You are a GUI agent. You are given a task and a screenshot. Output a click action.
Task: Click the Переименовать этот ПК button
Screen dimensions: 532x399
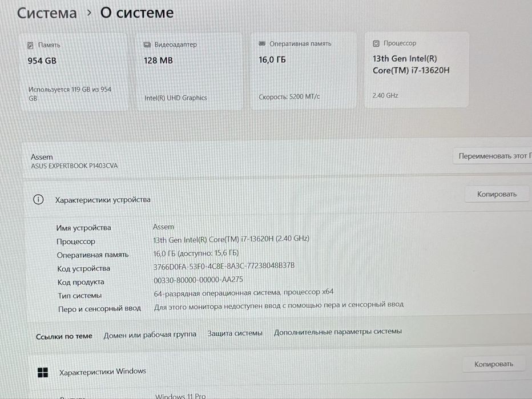coord(493,156)
